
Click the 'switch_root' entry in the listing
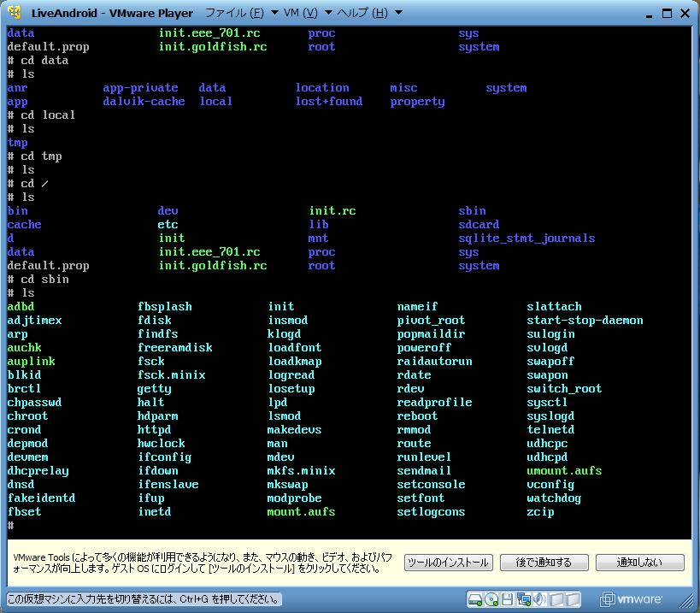tap(564, 389)
